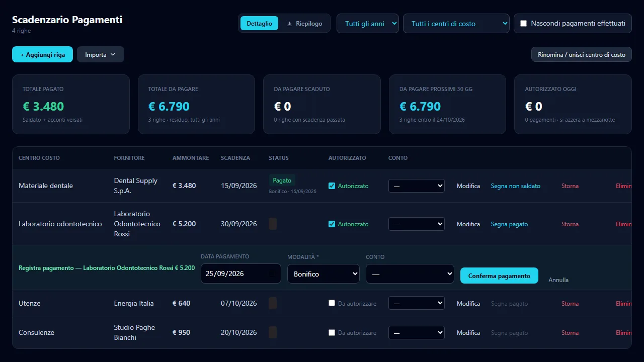Click the Data pagamento date field

(x=241, y=274)
